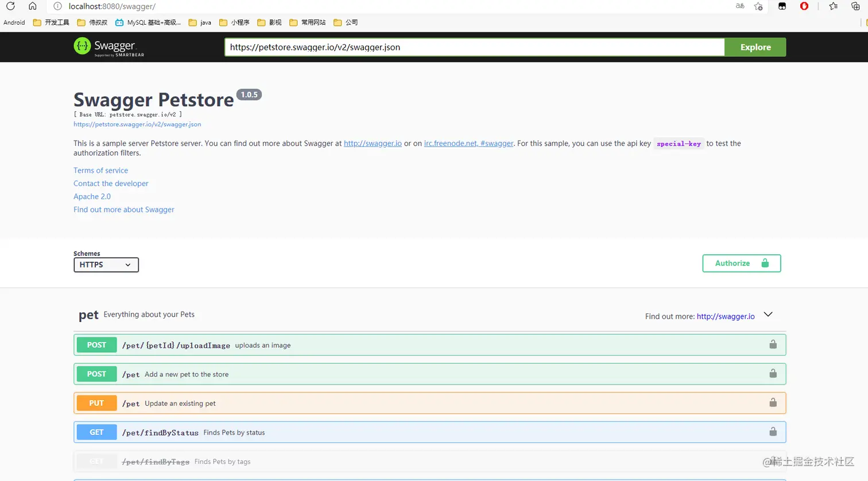Go to the browser home page icon
Screen dimensions: 868x481
coord(33,6)
